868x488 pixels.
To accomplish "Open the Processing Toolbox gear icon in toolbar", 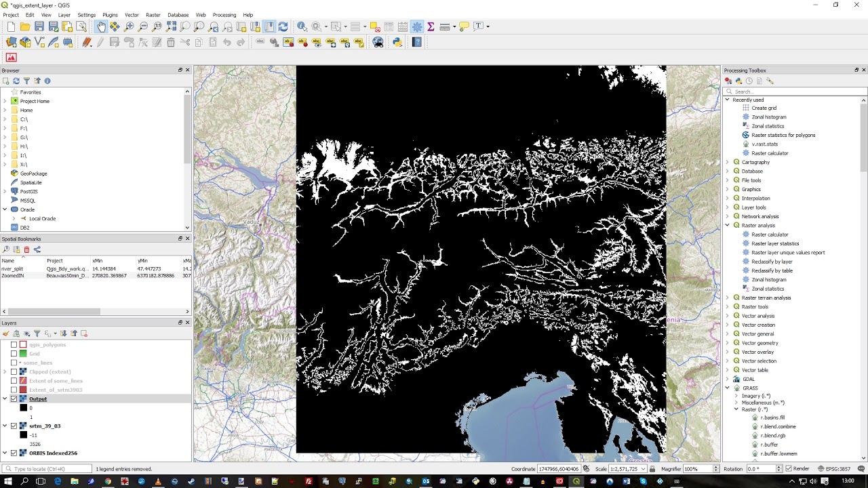I will click(417, 26).
